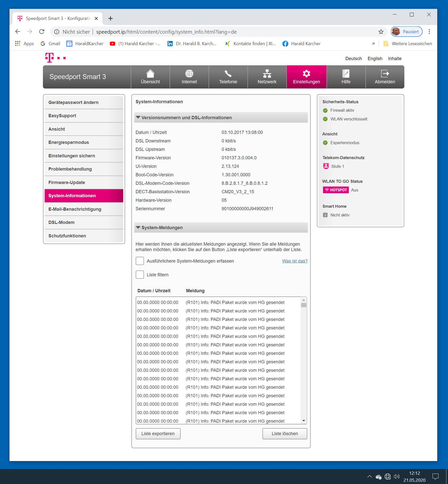Collapse the System-Meldungen section

[221, 228]
